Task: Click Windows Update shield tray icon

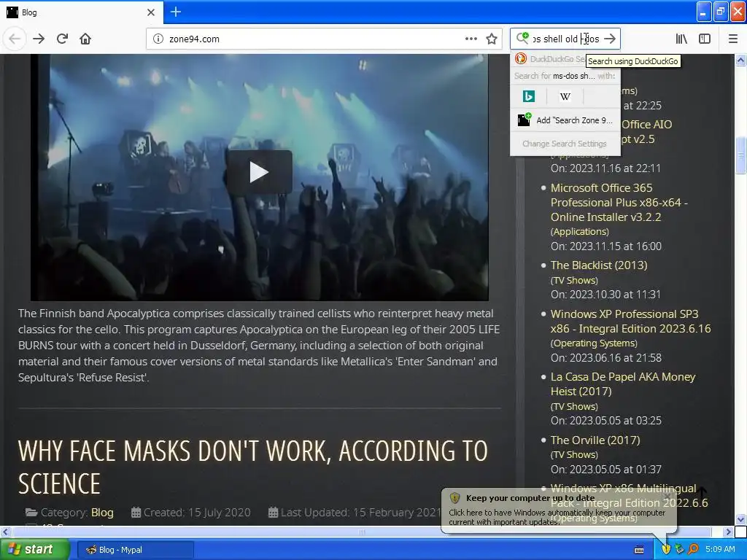Action: (665, 549)
